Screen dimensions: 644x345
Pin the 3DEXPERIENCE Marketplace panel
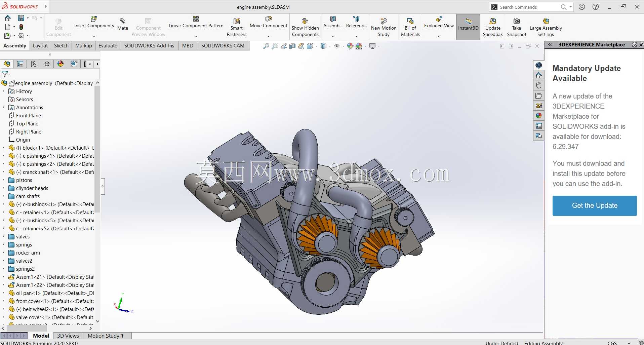[641, 45]
